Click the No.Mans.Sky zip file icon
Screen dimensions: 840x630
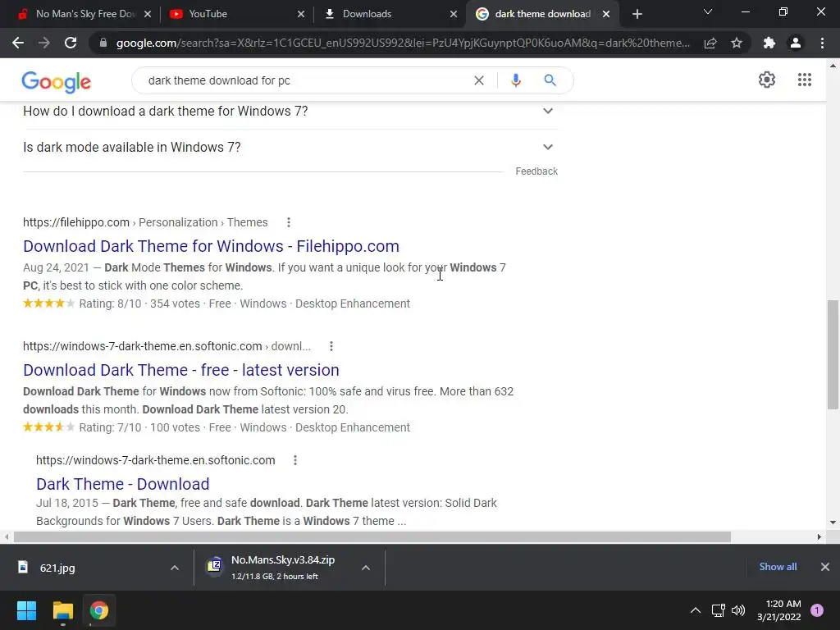(214, 566)
